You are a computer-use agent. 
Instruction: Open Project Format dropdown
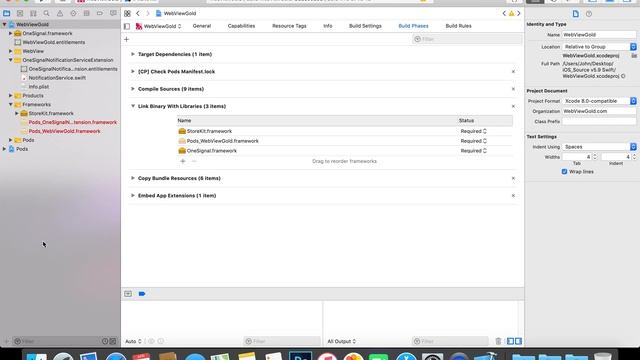[x=600, y=101]
